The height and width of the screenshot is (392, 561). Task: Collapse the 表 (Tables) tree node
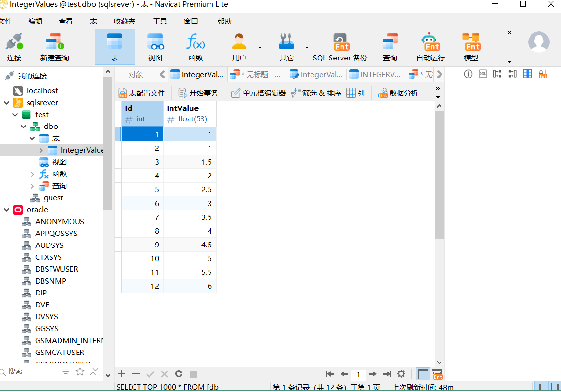[x=32, y=138]
